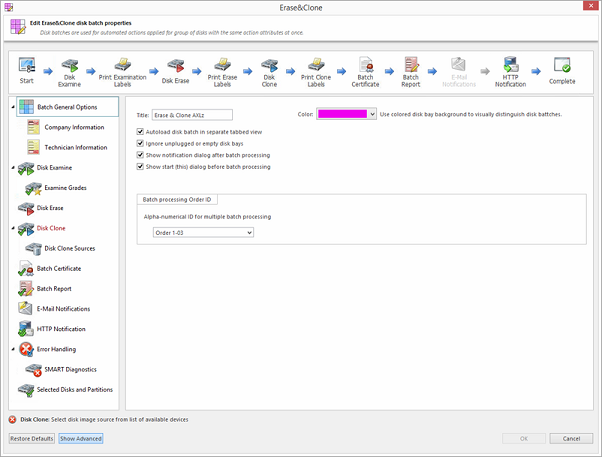
Task: Click the sidebar E-Mail Notifications envelope icon
Action: pyautogui.click(x=26, y=309)
